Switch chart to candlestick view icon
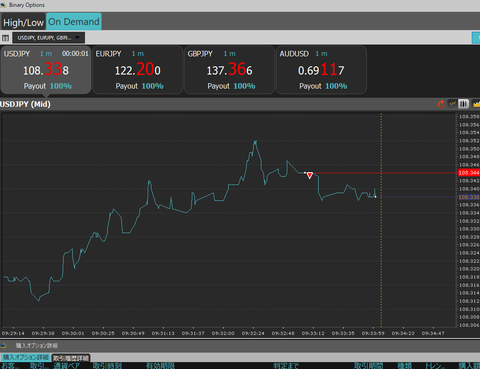 [x=463, y=104]
